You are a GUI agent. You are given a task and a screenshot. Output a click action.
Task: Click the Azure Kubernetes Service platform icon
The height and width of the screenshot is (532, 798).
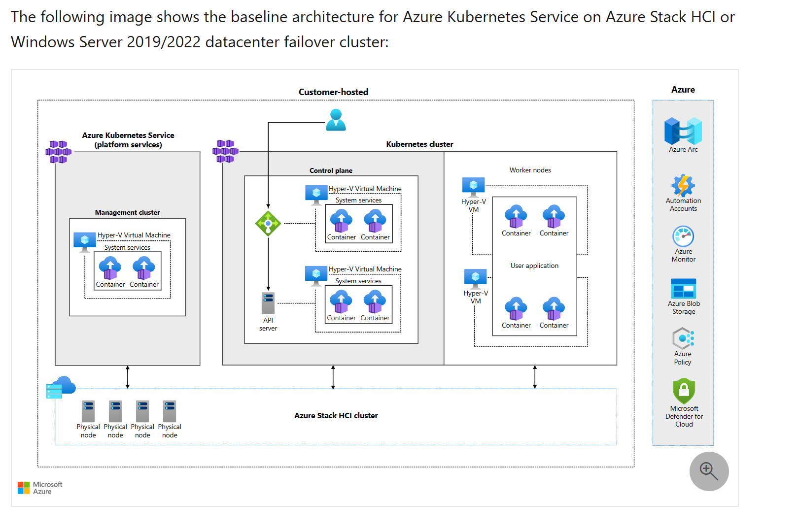59,152
